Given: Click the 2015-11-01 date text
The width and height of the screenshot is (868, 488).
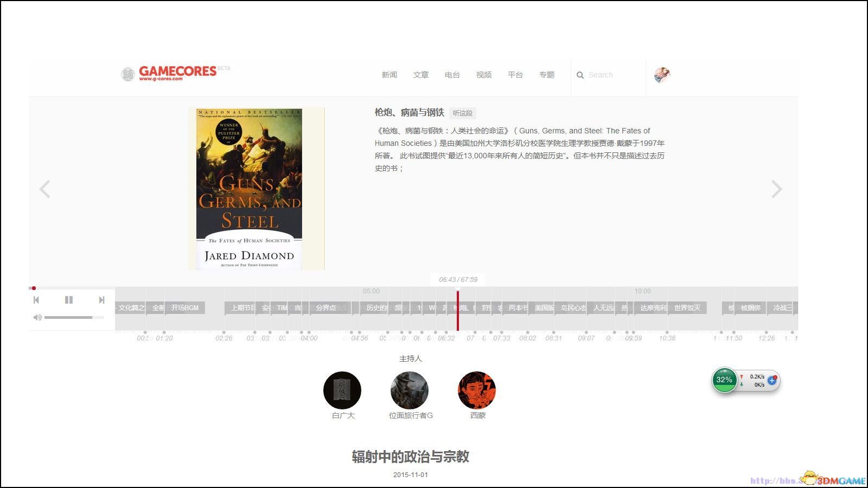Looking at the screenshot, I should (411, 475).
